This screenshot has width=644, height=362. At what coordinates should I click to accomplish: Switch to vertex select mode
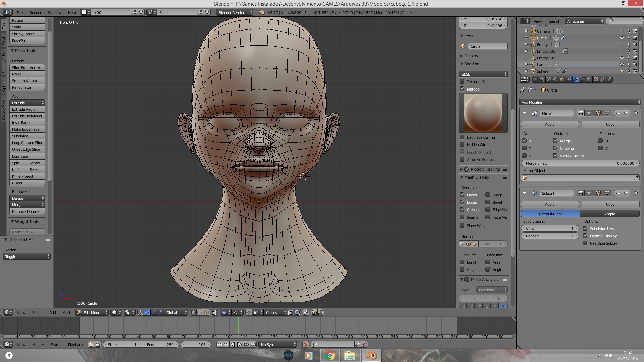(x=193, y=312)
